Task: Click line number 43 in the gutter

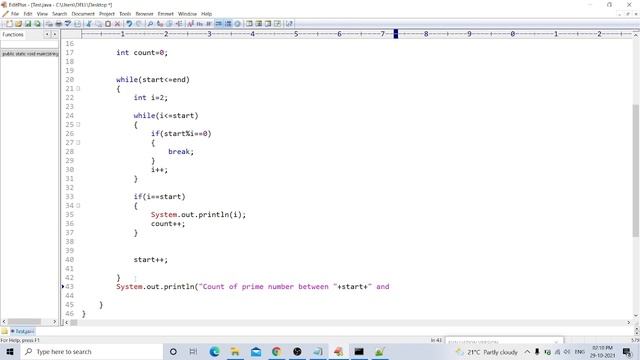Action: [69, 287]
